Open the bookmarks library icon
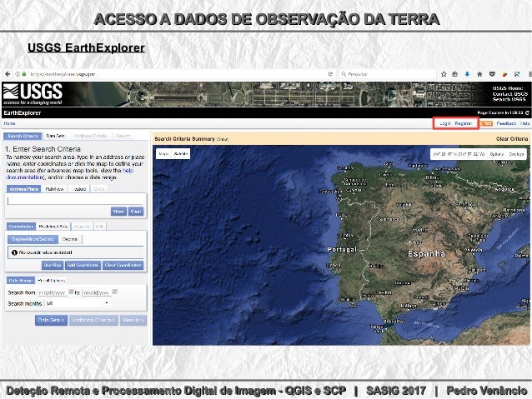Image resolution: width=532 pixels, height=399 pixels. tap(455, 74)
